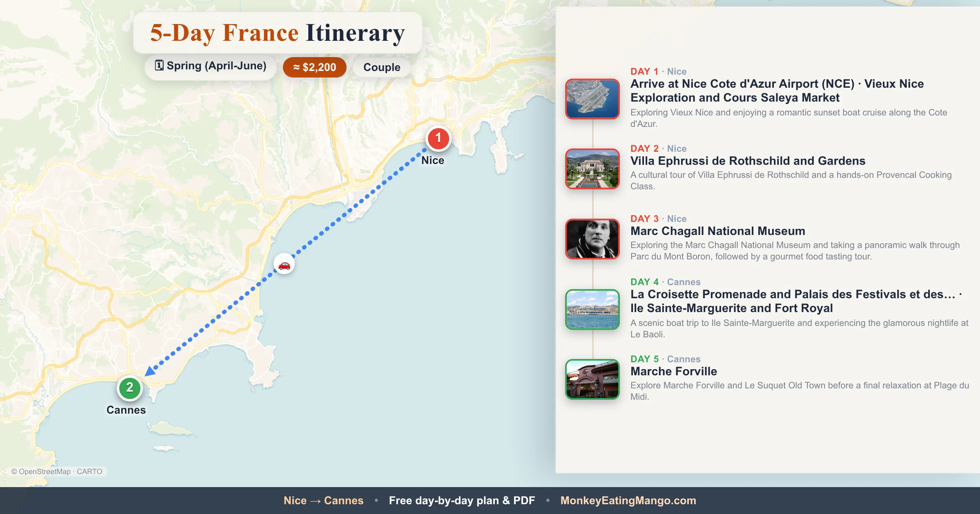Screen dimensions: 980x514
Task: Click the Provencal Cooking Class description
Action: pos(791,180)
